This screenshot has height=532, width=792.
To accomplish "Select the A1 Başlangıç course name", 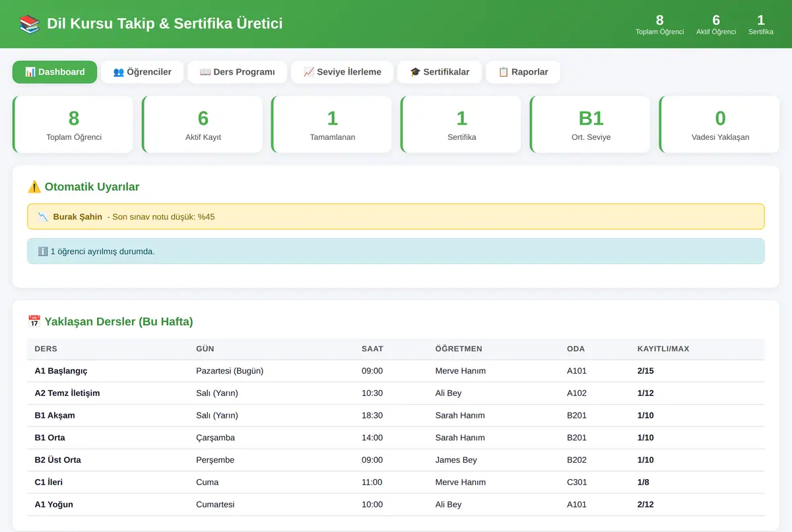I will tap(61, 371).
